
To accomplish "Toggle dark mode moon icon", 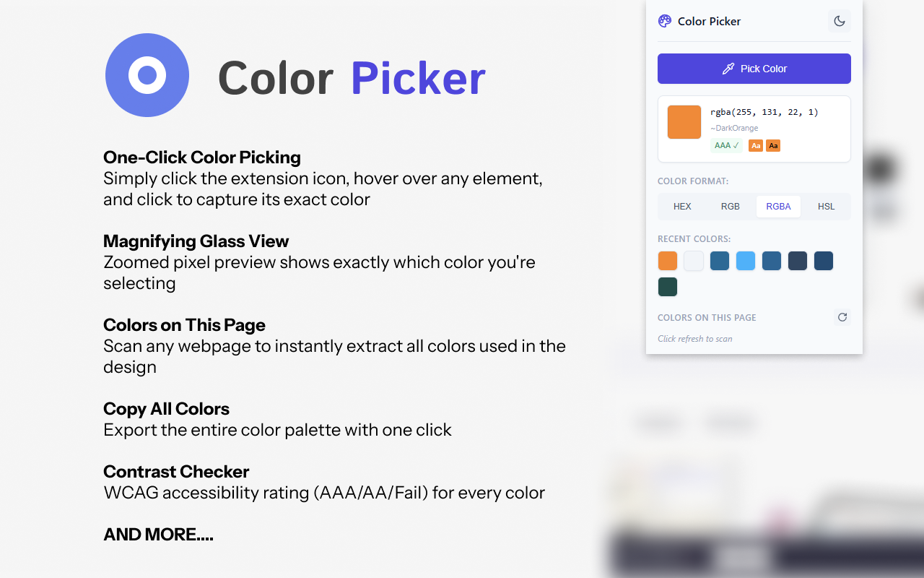I will pos(839,21).
